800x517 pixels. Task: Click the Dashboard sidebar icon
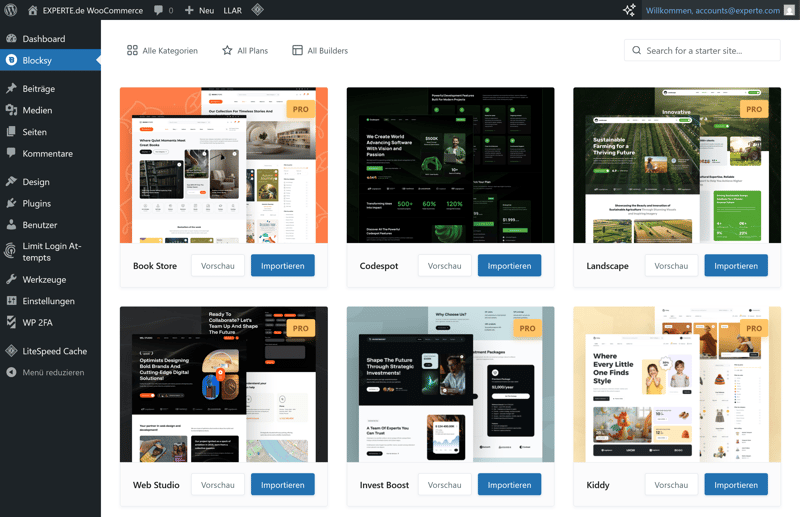[x=12, y=39]
